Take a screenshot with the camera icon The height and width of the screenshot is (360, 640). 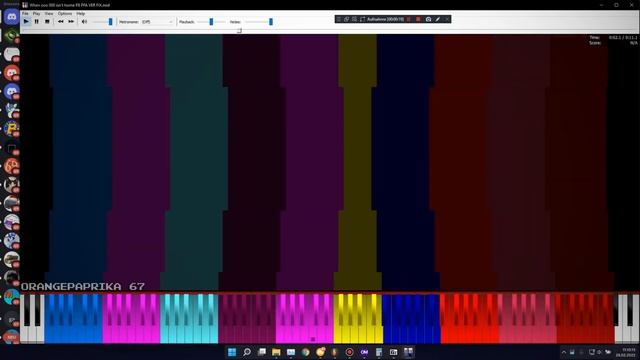pyautogui.click(x=428, y=19)
